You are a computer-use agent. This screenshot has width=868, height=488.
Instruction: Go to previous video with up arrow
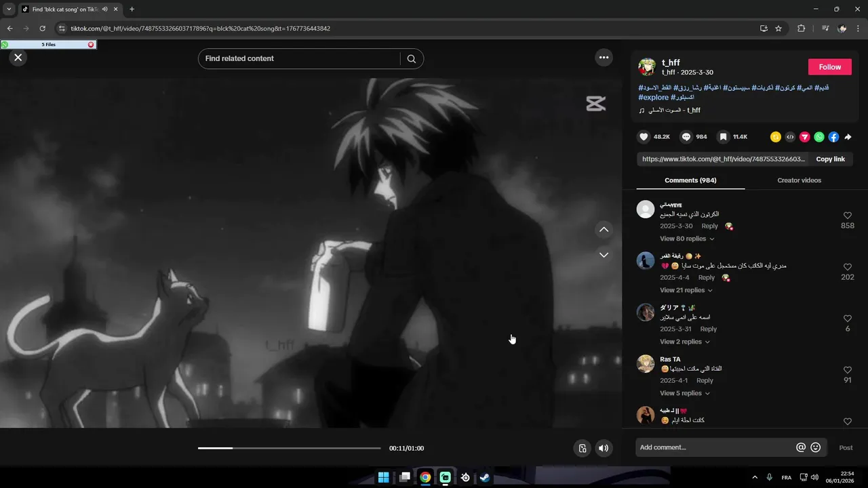[x=604, y=230]
